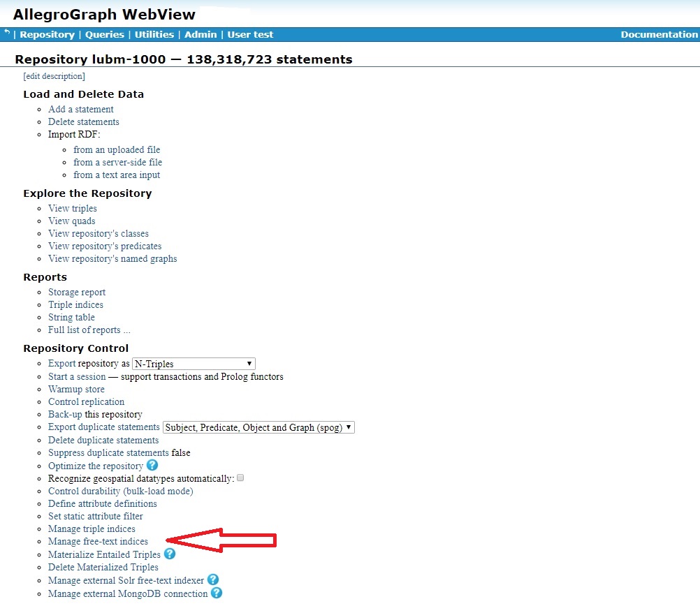The image size is (700, 606).
Task: Open the Utilities menu
Action: pos(154,34)
